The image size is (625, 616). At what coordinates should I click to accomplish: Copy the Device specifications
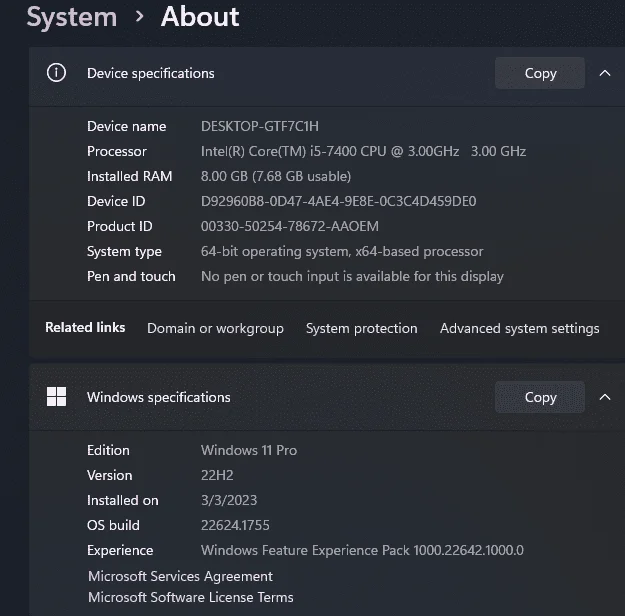[x=540, y=73]
